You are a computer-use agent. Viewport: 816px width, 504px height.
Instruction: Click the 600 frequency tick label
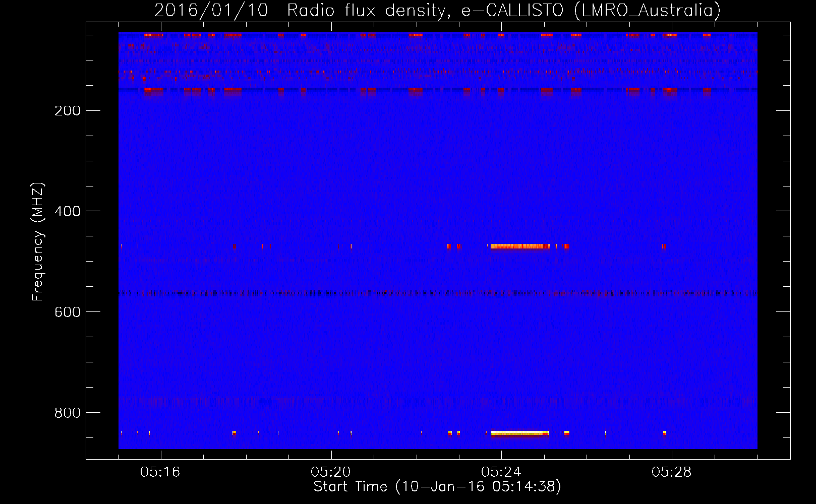[x=68, y=312]
